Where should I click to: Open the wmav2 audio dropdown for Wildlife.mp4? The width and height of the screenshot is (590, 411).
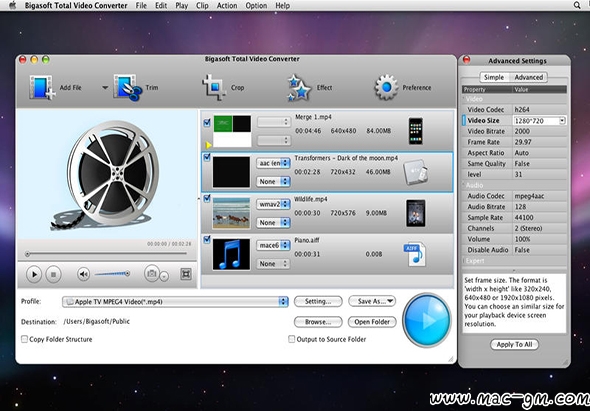[x=274, y=204]
